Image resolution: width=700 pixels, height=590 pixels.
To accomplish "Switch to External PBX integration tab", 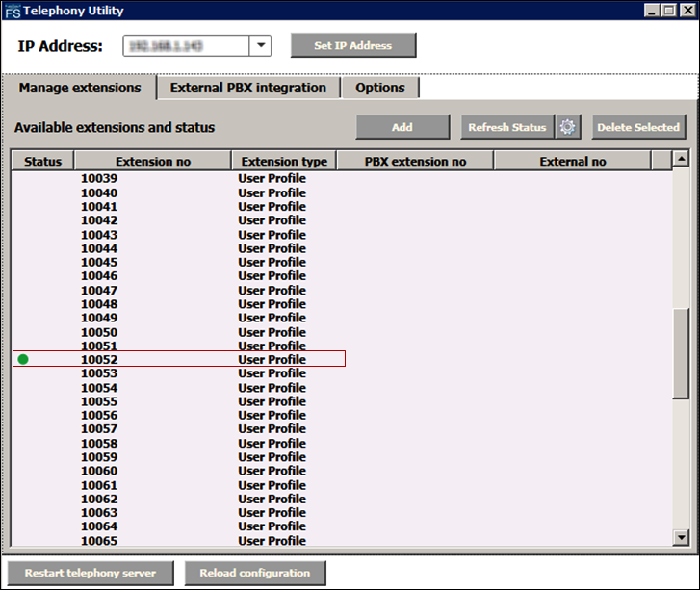I will click(x=247, y=88).
